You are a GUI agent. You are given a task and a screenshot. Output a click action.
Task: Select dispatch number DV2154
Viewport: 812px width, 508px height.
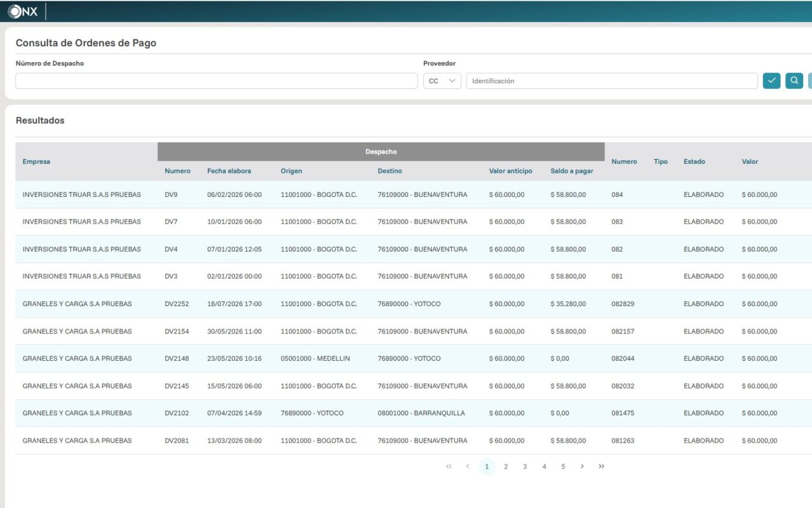click(x=176, y=331)
